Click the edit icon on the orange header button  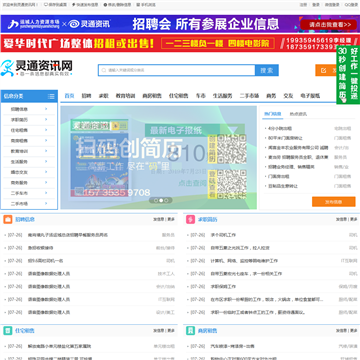click(323, 70)
